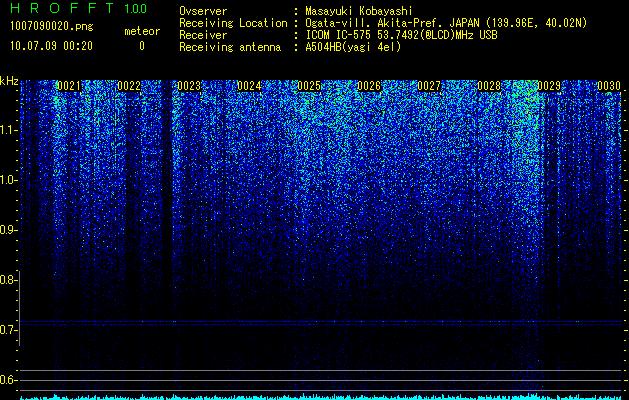Click the 0027 time marker
The image size is (629, 400).
point(429,86)
